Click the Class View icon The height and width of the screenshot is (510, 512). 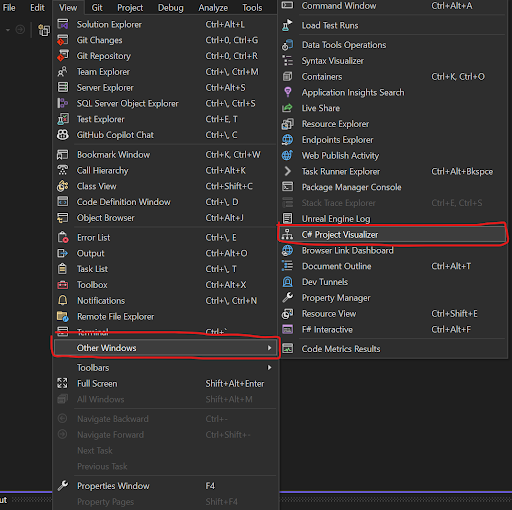click(x=63, y=186)
